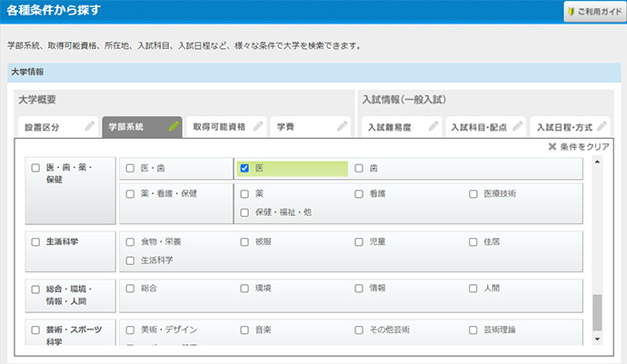The image size is (627, 364).
Task: Open the 学費 tab
Action: click(310, 127)
